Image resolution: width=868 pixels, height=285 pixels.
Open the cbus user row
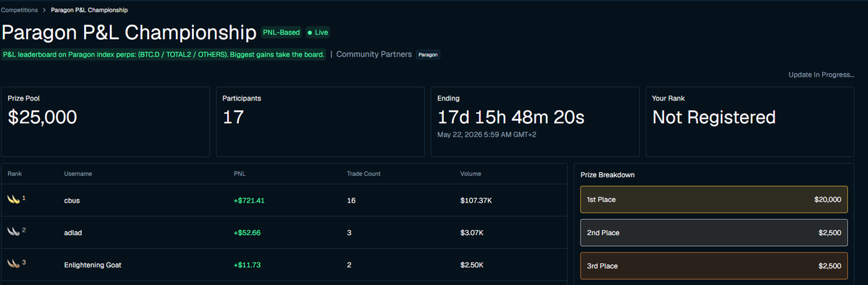284,200
